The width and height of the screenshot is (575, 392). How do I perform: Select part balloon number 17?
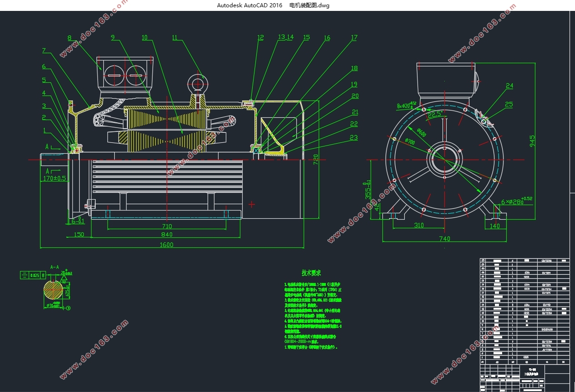[354, 38]
